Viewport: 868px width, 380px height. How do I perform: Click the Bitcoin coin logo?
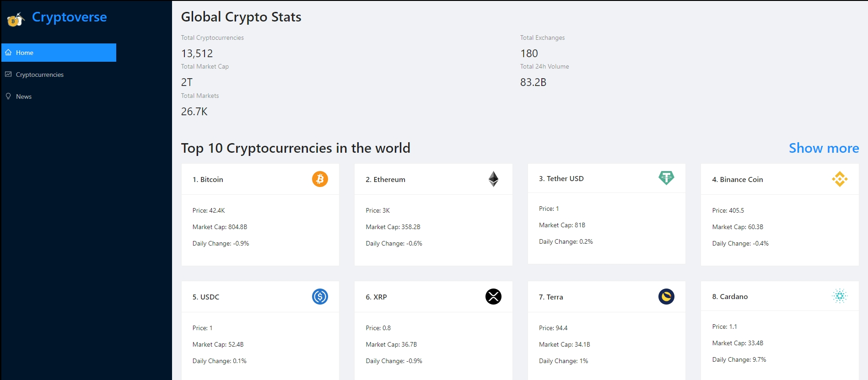(x=320, y=179)
